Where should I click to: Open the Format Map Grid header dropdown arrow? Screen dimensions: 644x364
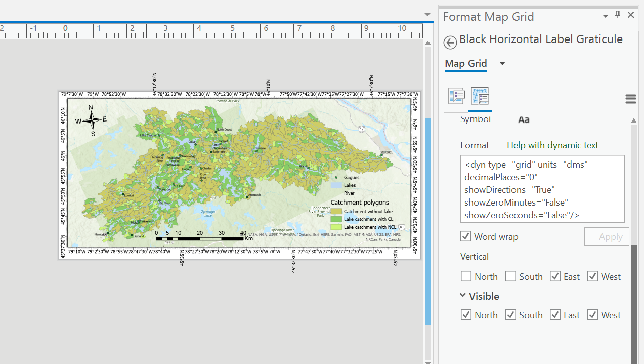click(x=605, y=16)
